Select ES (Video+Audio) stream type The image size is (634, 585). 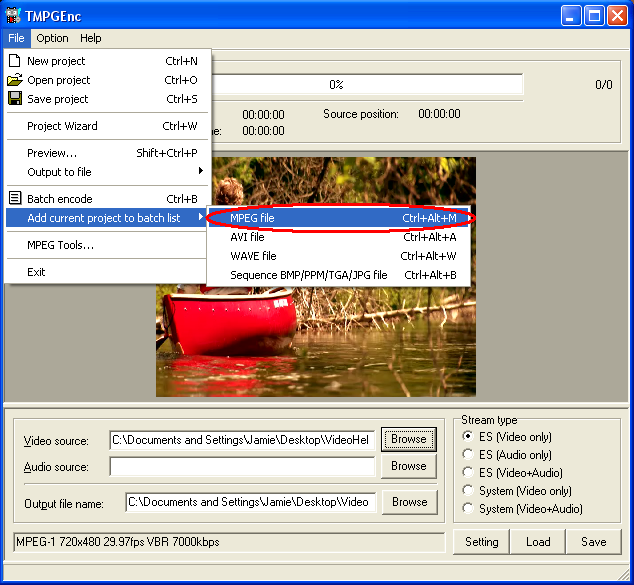point(468,472)
